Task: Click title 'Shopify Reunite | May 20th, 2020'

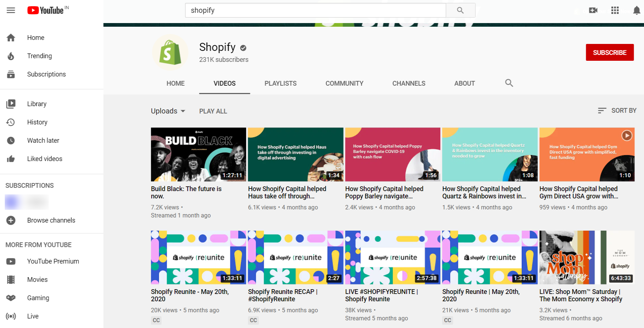Action: click(481, 295)
